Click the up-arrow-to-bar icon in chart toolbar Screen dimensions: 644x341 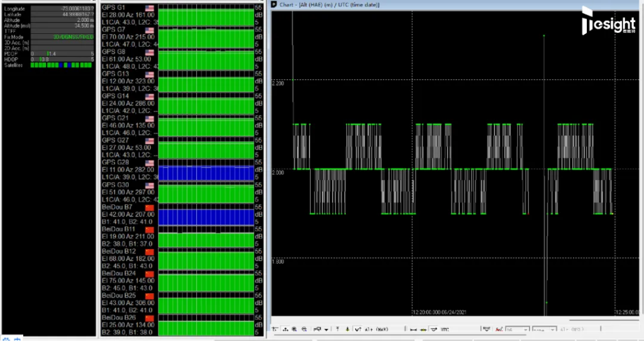click(x=338, y=329)
